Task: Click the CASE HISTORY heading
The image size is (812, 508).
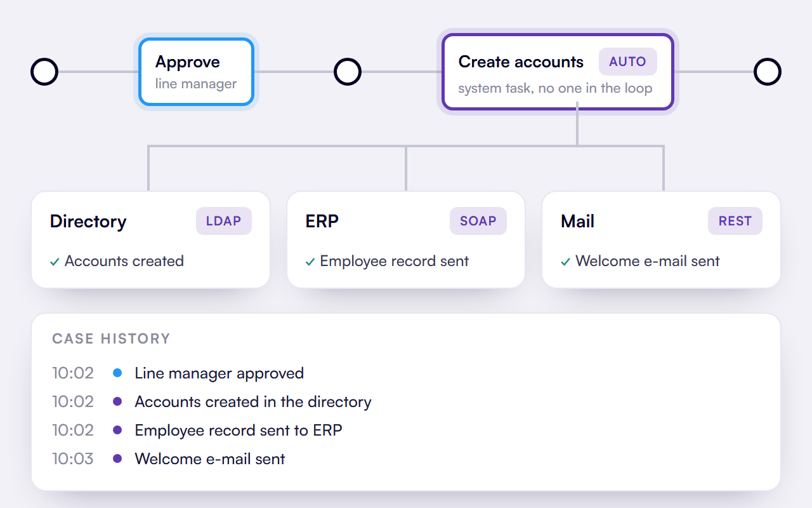Action: [111, 339]
